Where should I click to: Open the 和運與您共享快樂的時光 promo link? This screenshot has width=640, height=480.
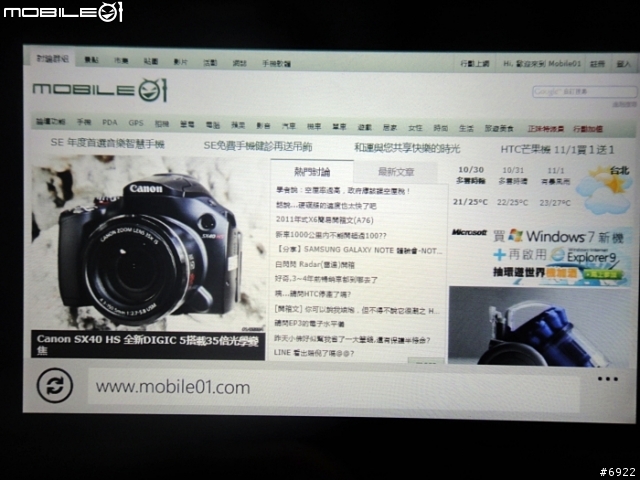point(407,148)
